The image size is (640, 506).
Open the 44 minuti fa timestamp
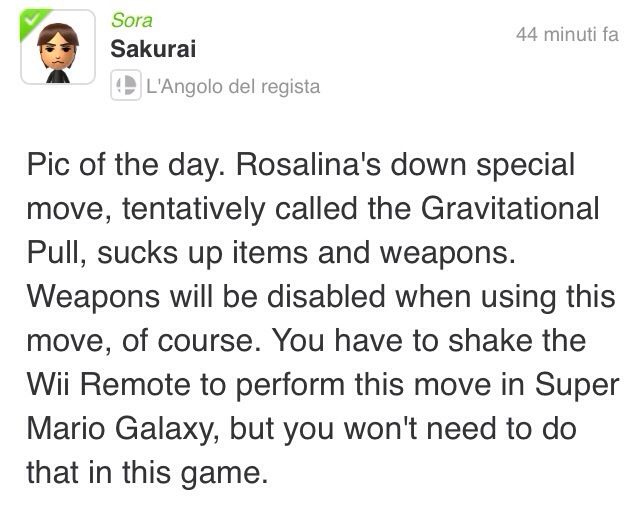[x=567, y=34]
